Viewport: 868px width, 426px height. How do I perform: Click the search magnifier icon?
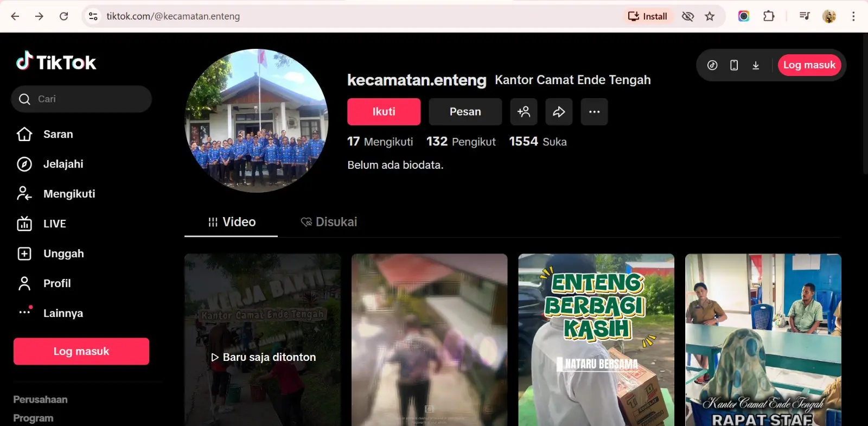24,99
